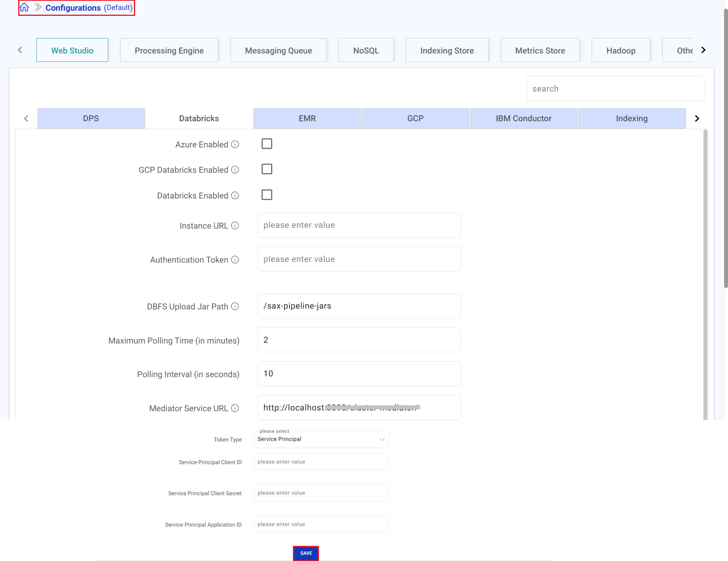
Task: Switch to the Processing Engine tab
Action: click(169, 50)
